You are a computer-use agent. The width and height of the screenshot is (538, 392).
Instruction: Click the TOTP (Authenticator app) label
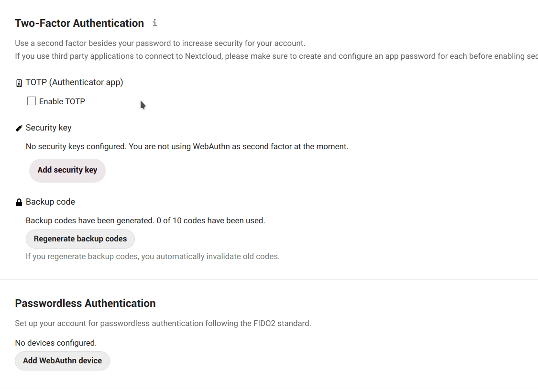(x=75, y=82)
